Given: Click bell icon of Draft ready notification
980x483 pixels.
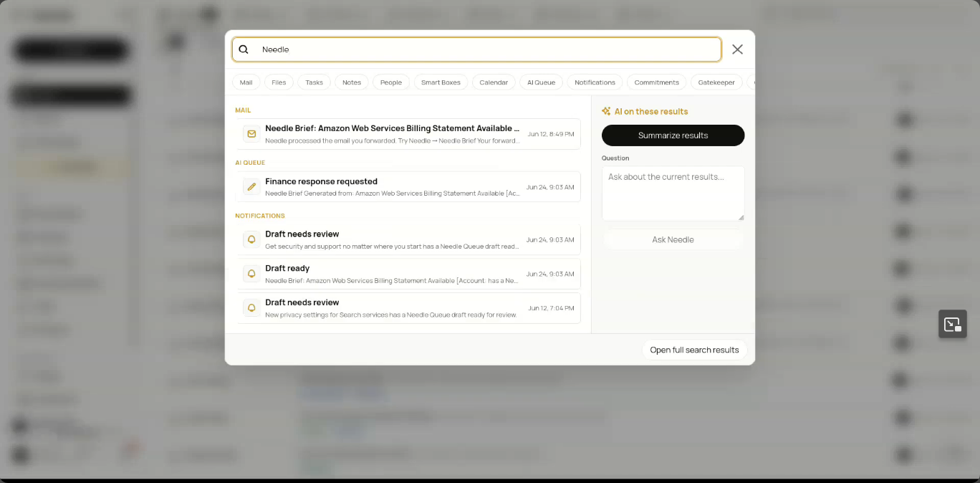Looking at the screenshot, I should tap(251, 274).
